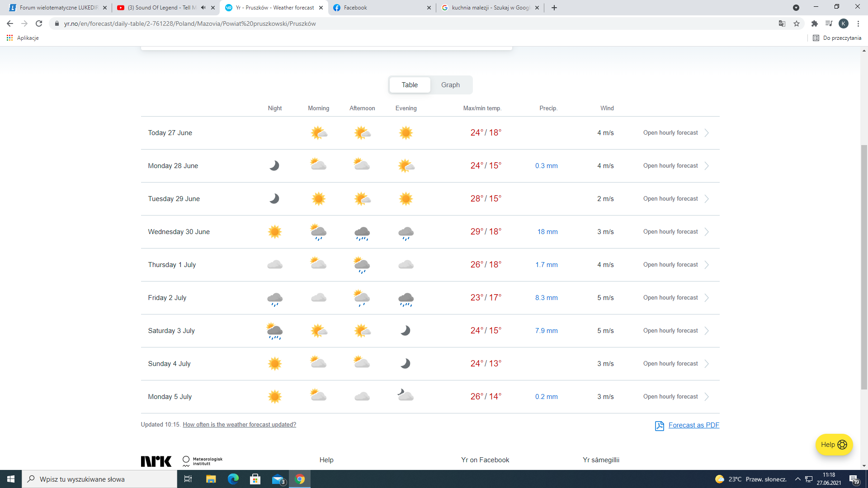Expand Monday 5 July hourly forecast chevron

point(707,397)
